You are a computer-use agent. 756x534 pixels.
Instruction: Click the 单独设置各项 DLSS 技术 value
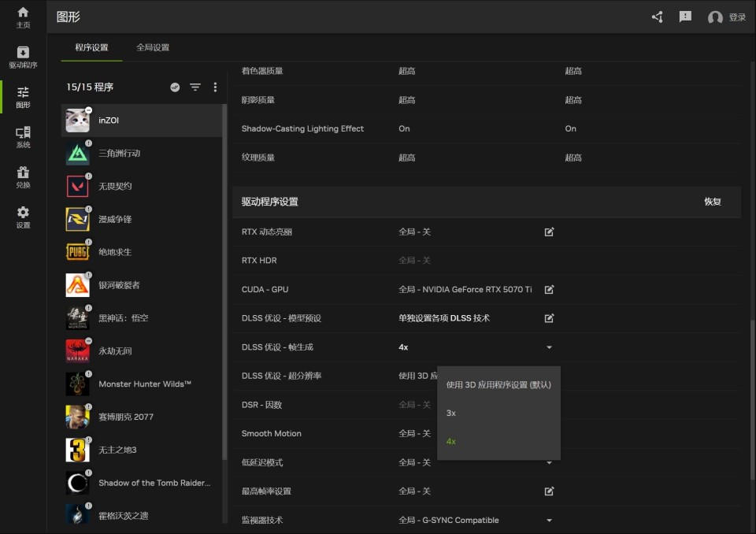click(443, 318)
